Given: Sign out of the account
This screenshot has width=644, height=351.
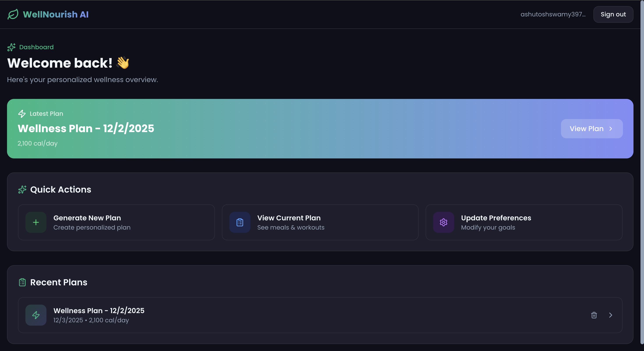Looking at the screenshot, I should click(613, 14).
